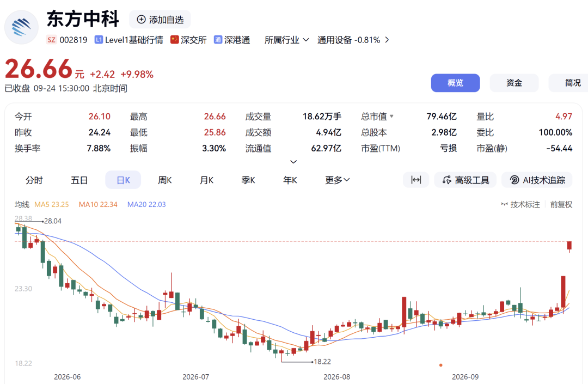Select the 周K chart tab
588x384 pixels.
164,180
